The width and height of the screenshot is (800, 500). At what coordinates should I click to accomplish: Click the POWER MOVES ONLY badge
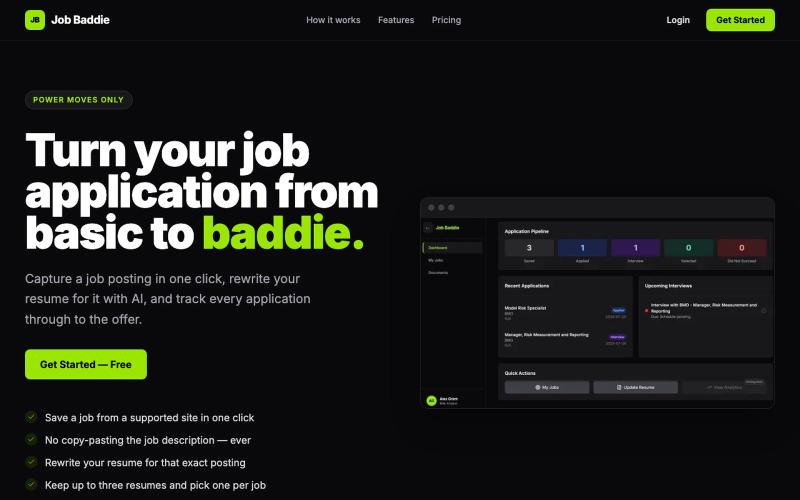[x=79, y=100]
